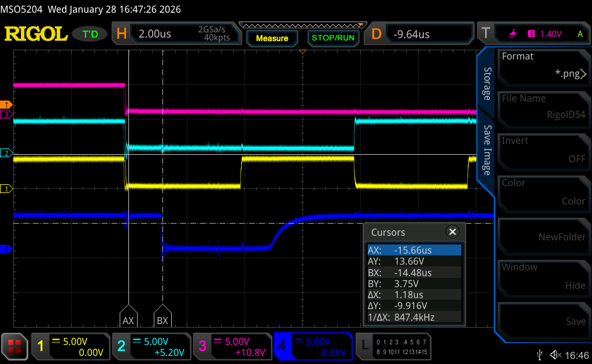Switch to the Storage tab
The height and width of the screenshot is (364, 592).
pyautogui.click(x=487, y=84)
